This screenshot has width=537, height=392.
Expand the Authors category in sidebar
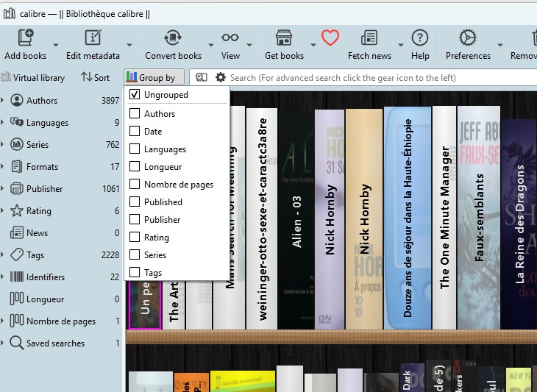[3, 101]
